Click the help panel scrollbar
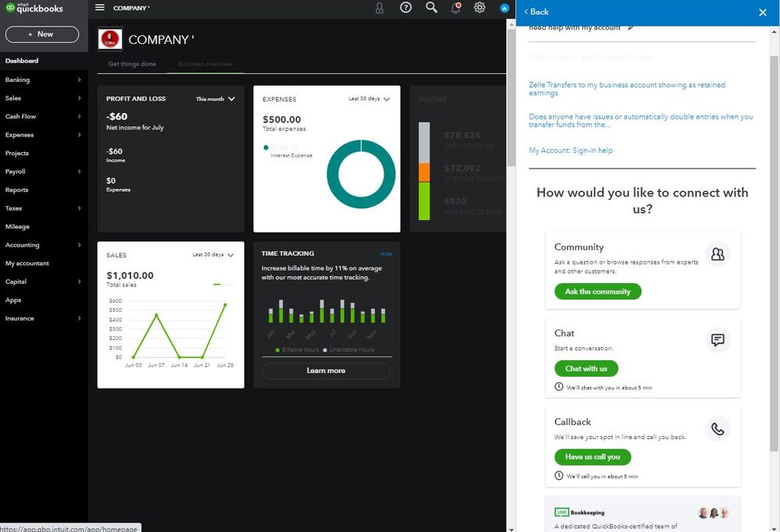This screenshot has height=532, width=780. 774,254
